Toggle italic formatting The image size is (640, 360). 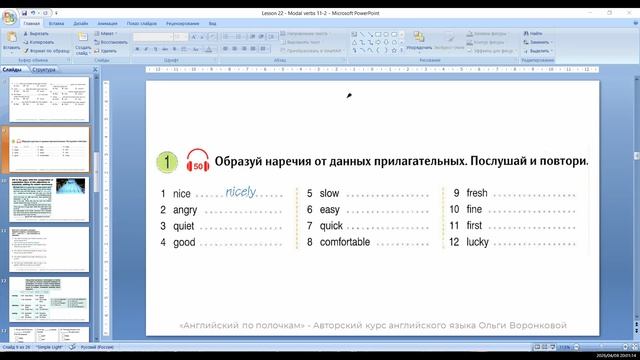tap(146, 49)
